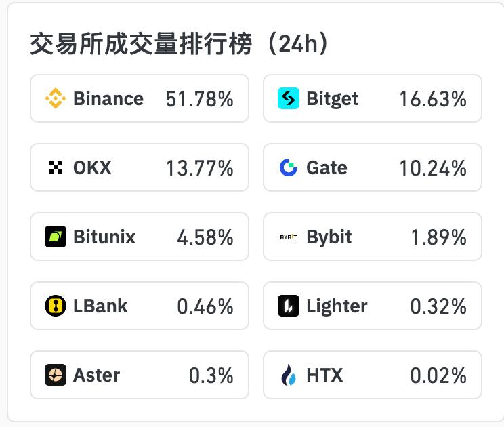
Task: Select the Bybit 1.89% card
Action: (373, 237)
